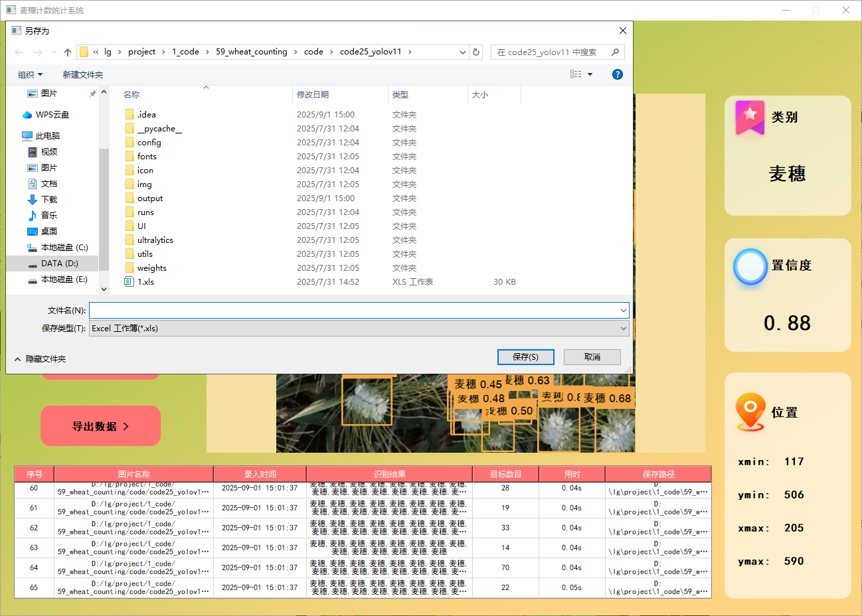862x616 pixels.
Task: Select the runs folder
Action: [x=145, y=212]
